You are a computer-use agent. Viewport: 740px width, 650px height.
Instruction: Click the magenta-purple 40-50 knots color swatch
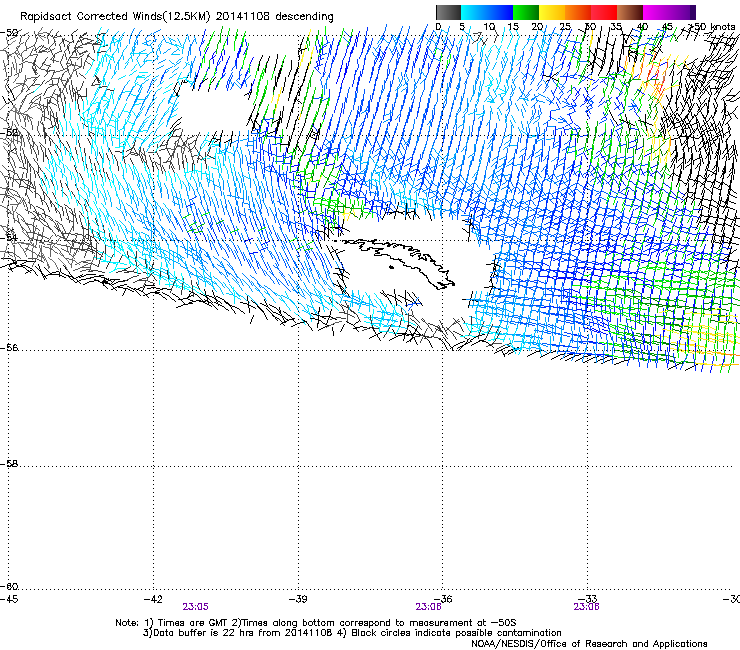coord(669,12)
